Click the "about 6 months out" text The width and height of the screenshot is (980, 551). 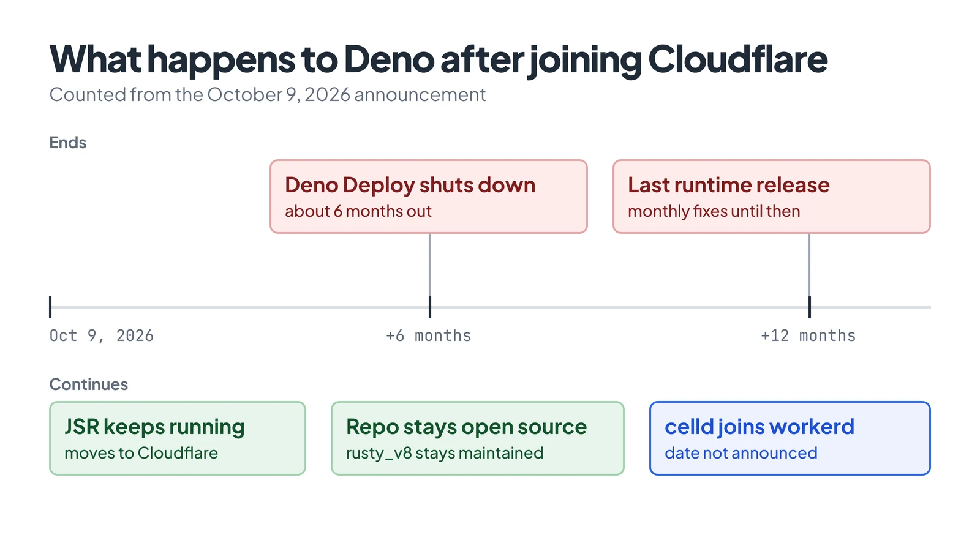point(358,211)
